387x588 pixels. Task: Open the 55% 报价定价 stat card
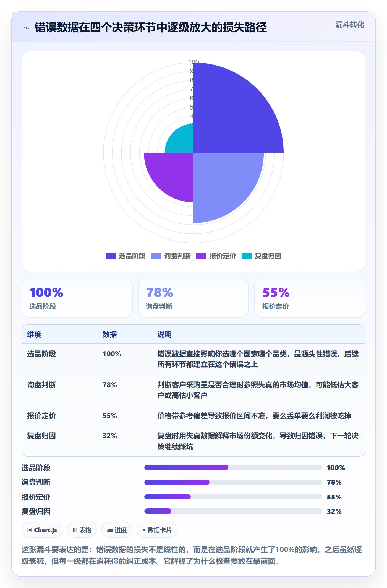click(310, 298)
